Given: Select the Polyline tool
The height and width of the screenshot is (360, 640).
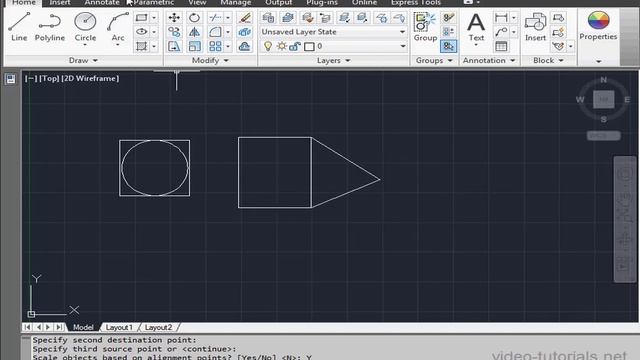Looking at the screenshot, I should tap(49, 27).
